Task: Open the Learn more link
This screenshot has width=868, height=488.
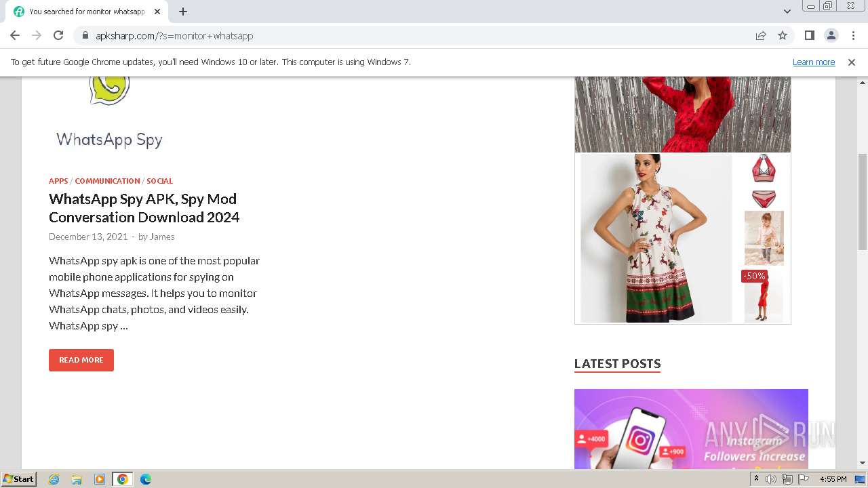Action: pyautogui.click(x=814, y=62)
